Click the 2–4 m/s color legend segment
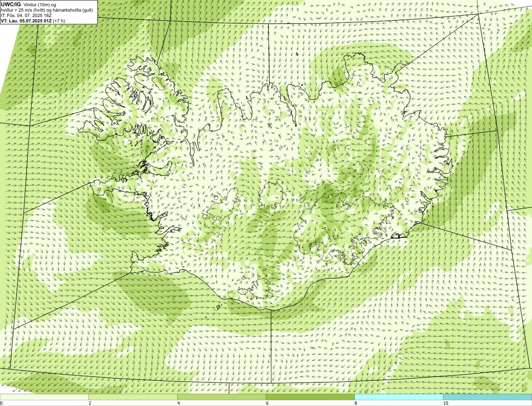This screenshot has height=406, width=532. click(133, 397)
